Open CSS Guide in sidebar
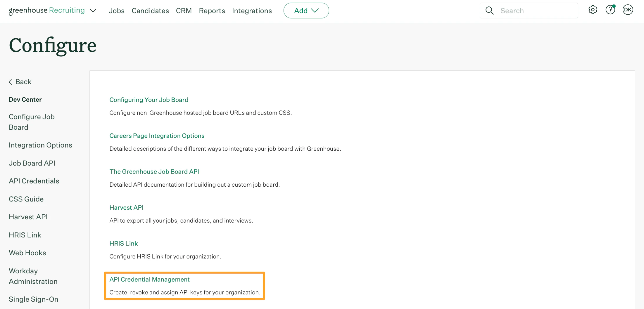The image size is (644, 309). [26, 199]
